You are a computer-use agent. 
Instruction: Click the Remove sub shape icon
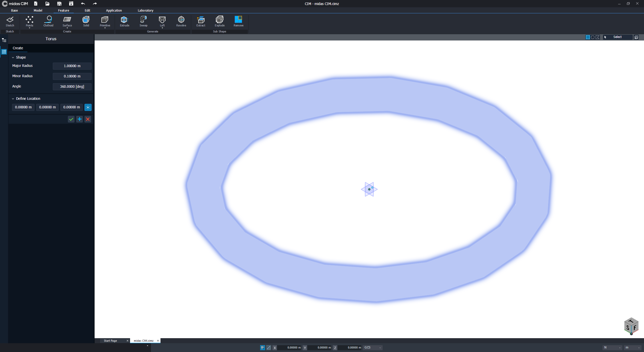click(238, 21)
